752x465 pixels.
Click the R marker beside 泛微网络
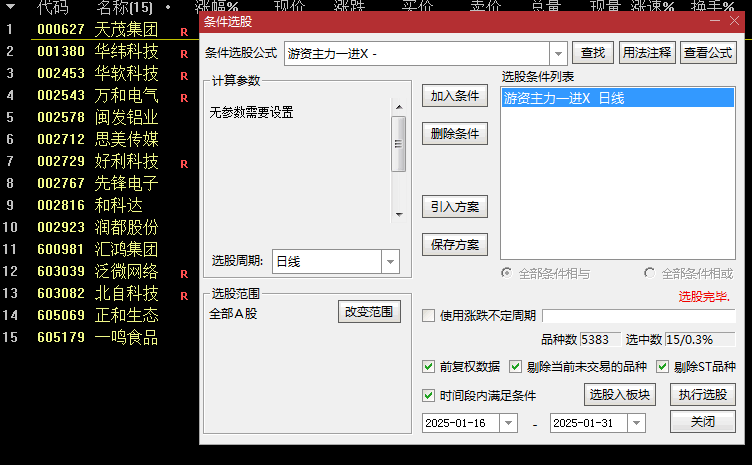[184, 274]
